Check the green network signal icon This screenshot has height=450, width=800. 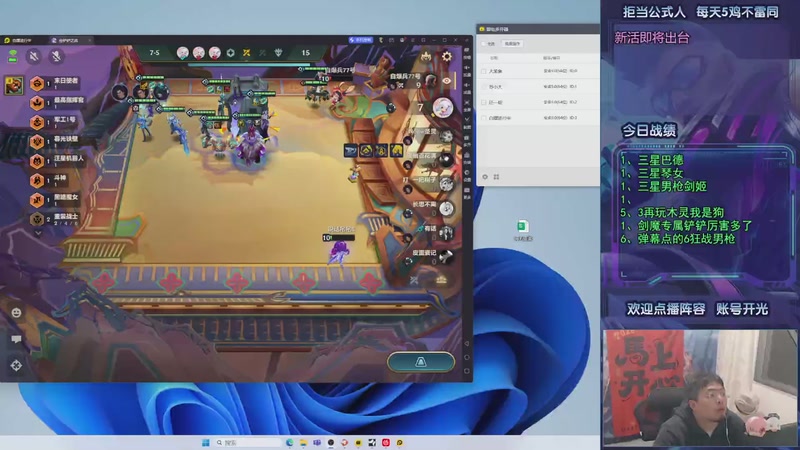point(13,56)
